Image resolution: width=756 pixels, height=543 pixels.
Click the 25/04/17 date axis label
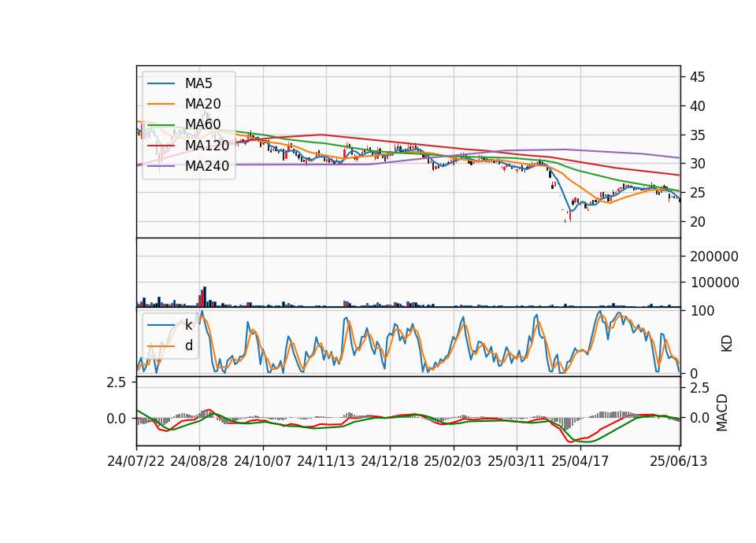click(x=580, y=461)
